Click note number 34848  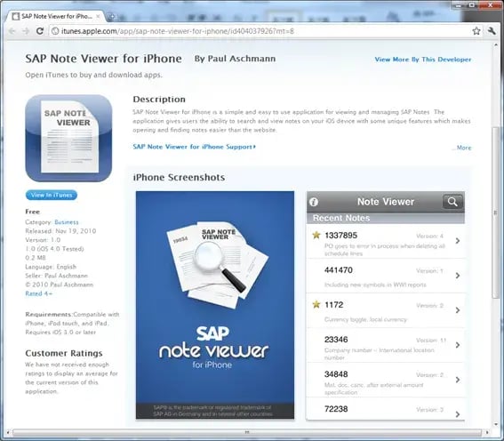pos(336,374)
